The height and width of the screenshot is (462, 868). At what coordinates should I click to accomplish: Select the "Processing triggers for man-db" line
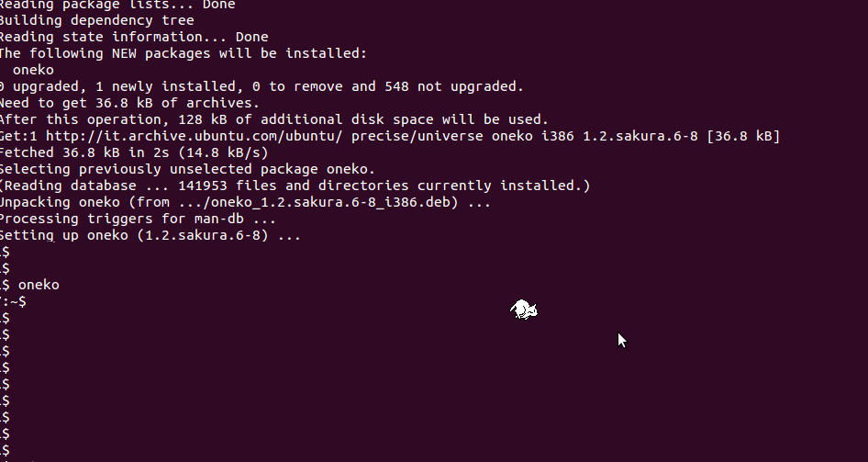138,219
